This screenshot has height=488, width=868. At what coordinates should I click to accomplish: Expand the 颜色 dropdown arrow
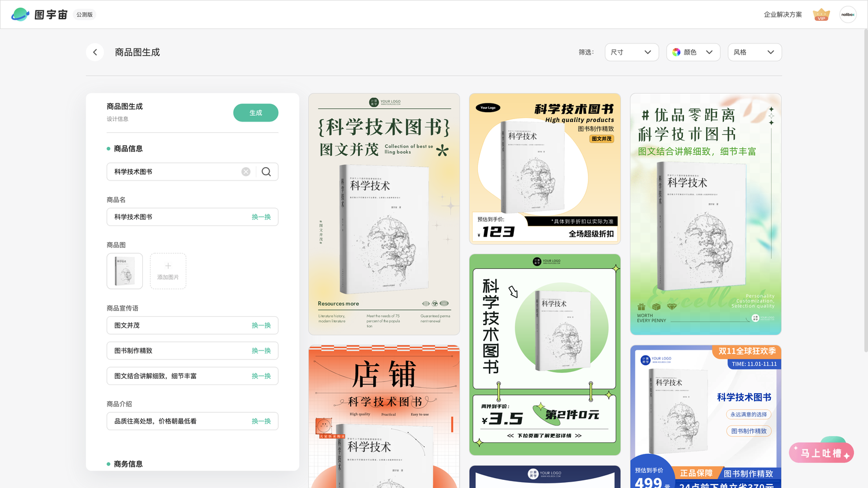pos(709,52)
